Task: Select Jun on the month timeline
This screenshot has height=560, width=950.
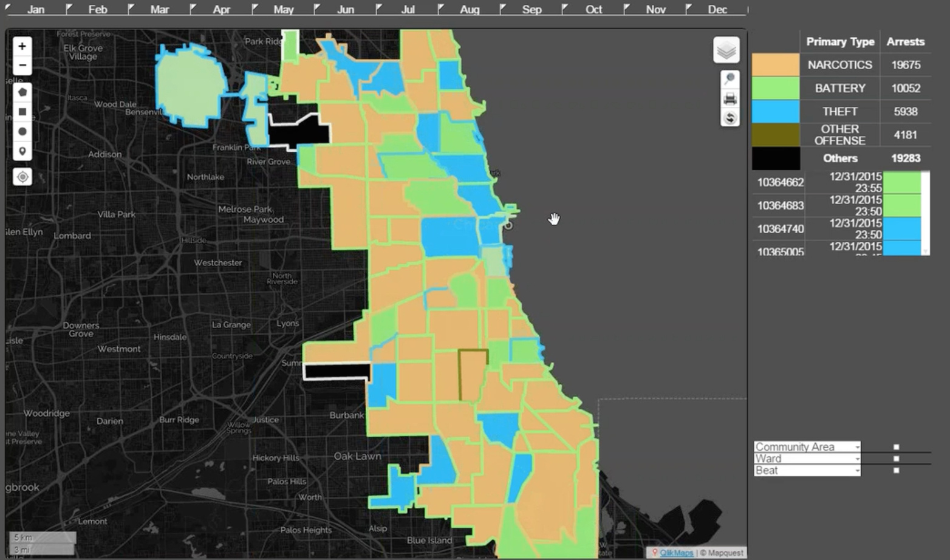Action: tap(345, 9)
